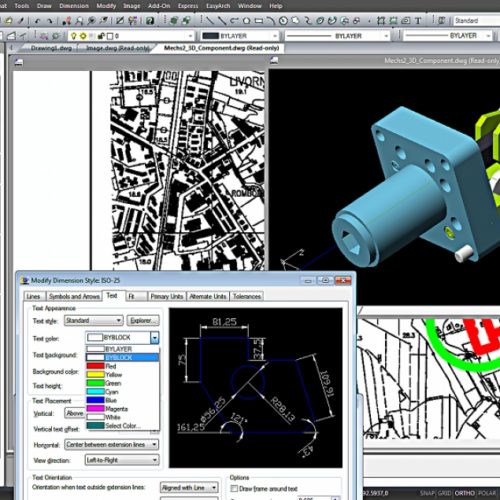
Task: Switch to Primary Units tab
Action: (167, 296)
